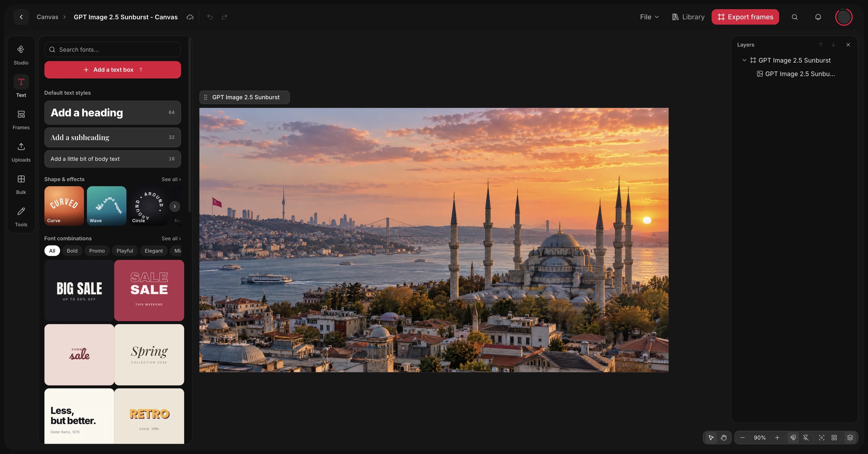Viewport: 868px width, 454px height.
Task: Open the Tools sidebar section
Action: pyautogui.click(x=21, y=217)
